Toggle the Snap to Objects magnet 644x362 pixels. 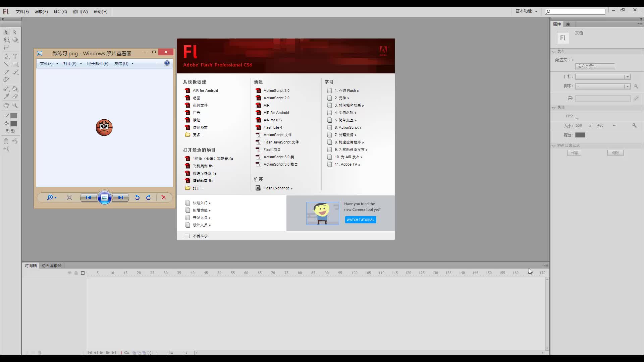point(6,141)
